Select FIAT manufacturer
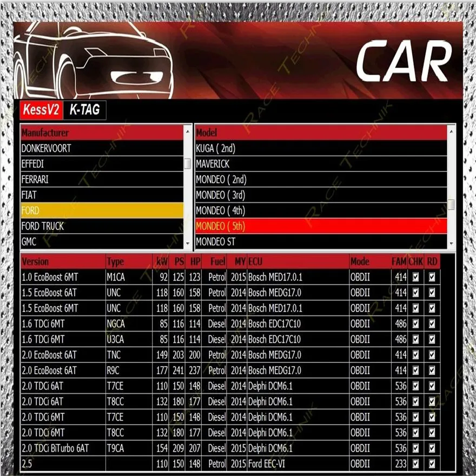The image size is (476, 476). [102, 195]
